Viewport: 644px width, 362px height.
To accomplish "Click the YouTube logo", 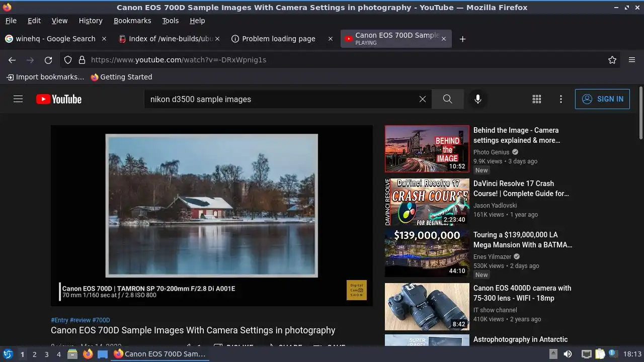I will point(59,99).
